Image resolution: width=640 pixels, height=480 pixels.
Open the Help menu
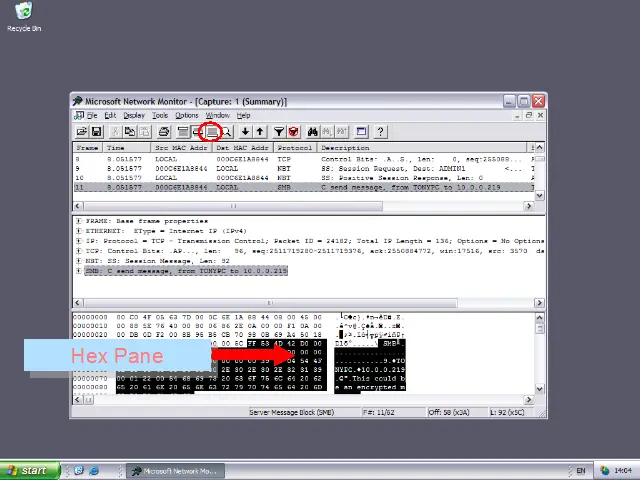(x=244, y=116)
